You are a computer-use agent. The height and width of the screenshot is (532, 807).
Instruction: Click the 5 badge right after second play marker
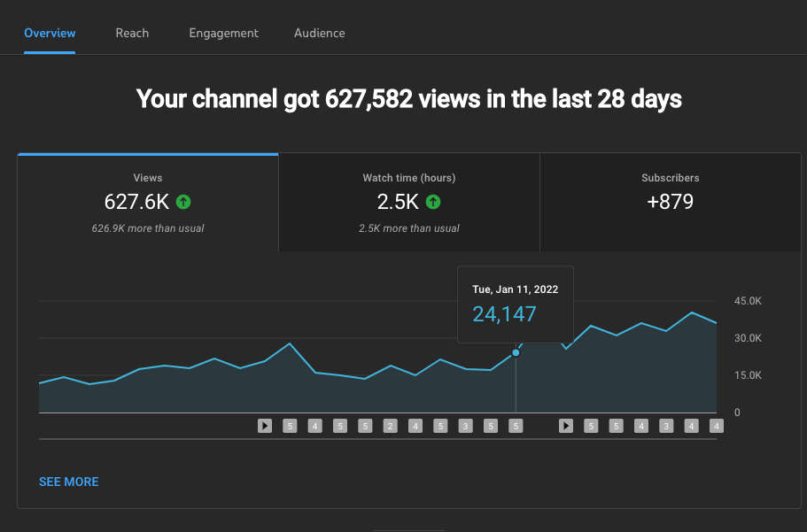pyautogui.click(x=591, y=426)
